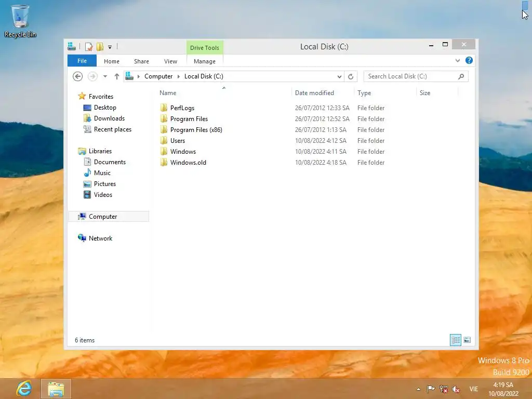This screenshot has width=532, height=399.
Task: Refresh the Local Disk (C:) view
Action: (x=351, y=77)
